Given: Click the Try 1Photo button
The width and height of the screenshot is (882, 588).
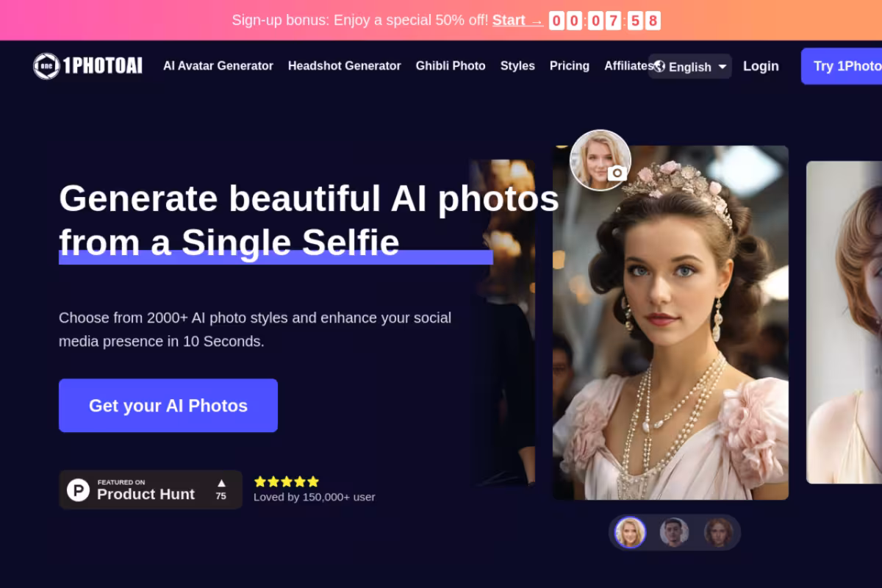Looking at the screenshot, I should 842,66.
